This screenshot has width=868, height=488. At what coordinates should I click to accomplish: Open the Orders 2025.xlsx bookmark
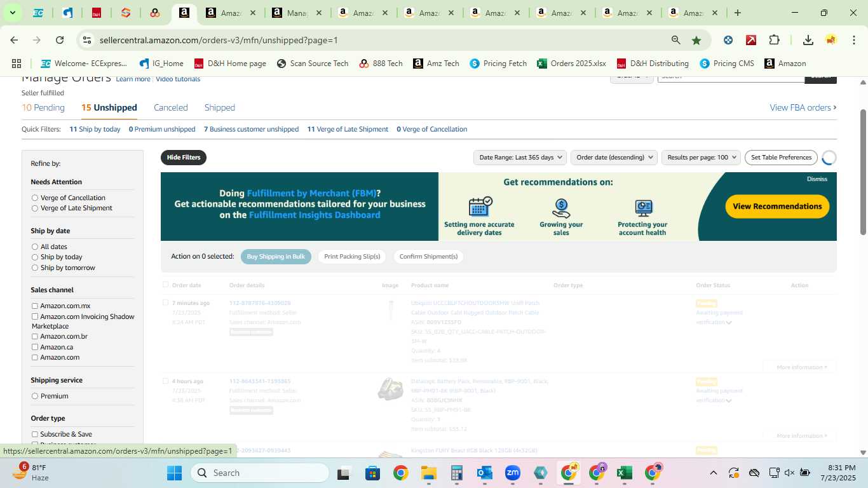[x=571, y=64]
